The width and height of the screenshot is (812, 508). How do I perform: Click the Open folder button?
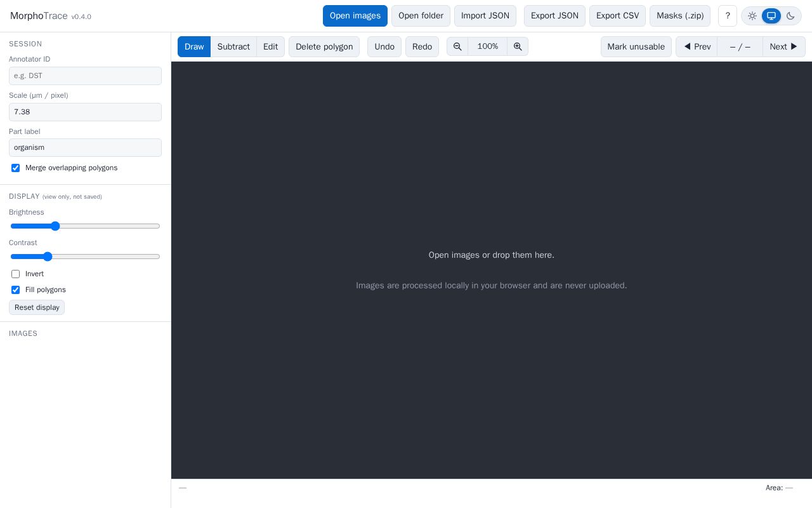[x=421, y=16]
